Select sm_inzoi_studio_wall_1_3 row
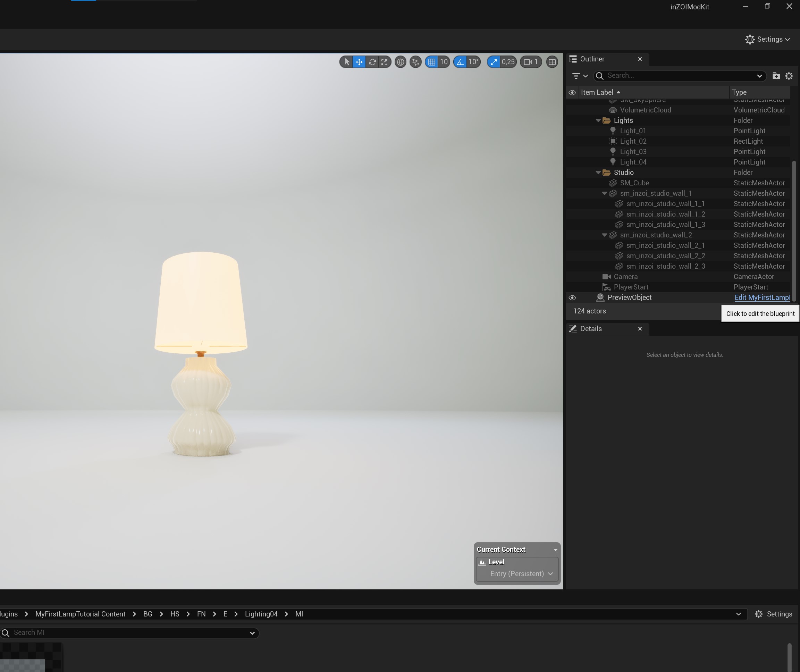Viewport: 800px width, 672px height. point(678,224)
